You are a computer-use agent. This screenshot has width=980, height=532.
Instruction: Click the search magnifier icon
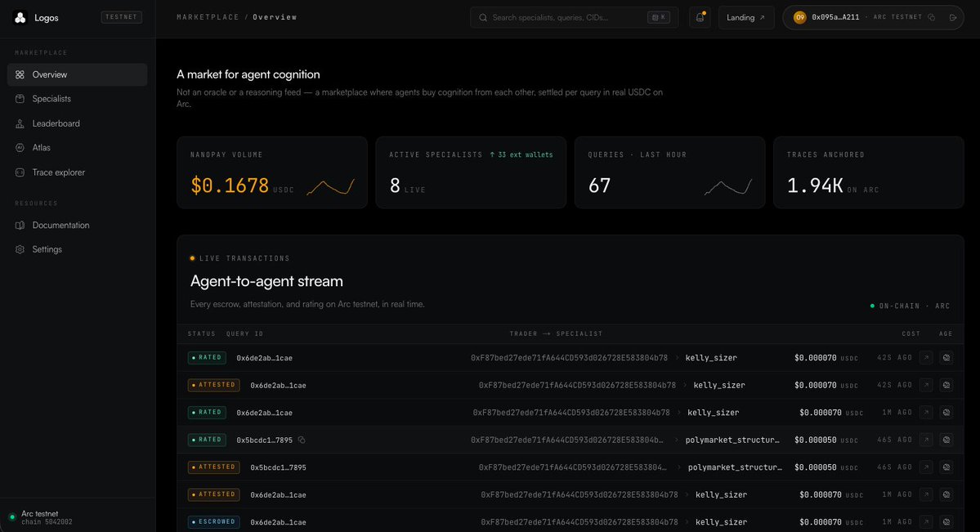pos(483,17)
